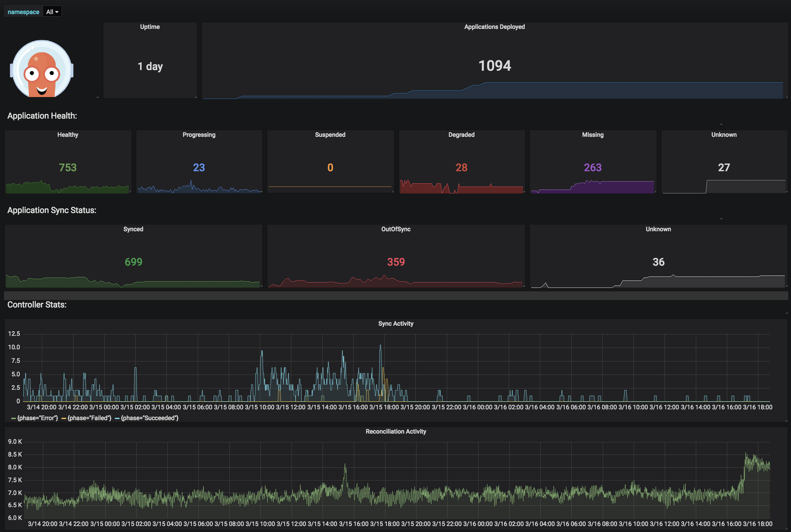Click the Argo CD octopus mascot logo
This screenshot has width=791, height=532.
tap(42, 69)
